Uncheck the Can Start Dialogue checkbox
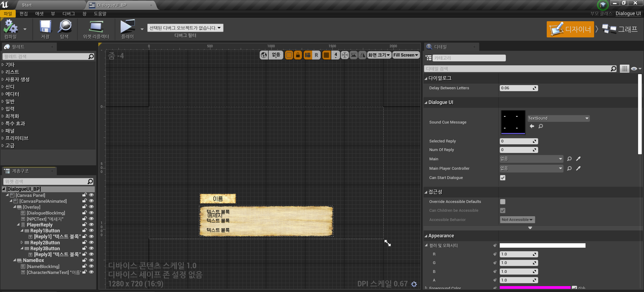This screenshot has width=644, height=292. 502,178
